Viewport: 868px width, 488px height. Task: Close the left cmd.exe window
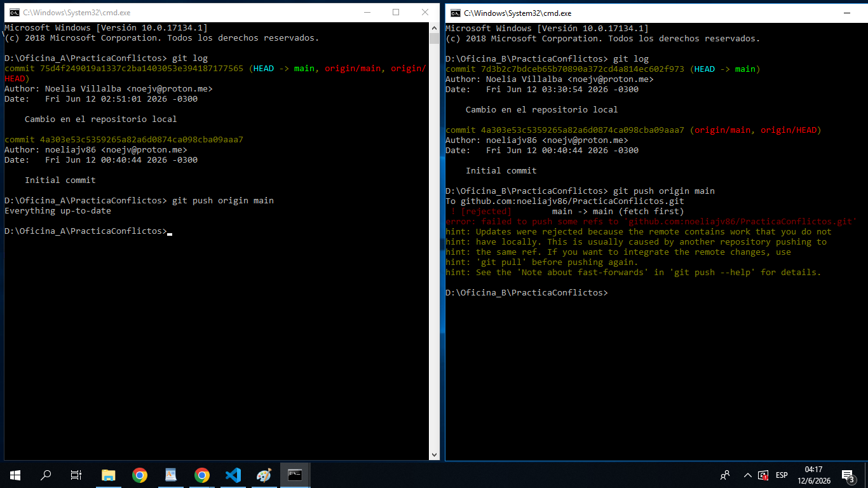[425, 13]
